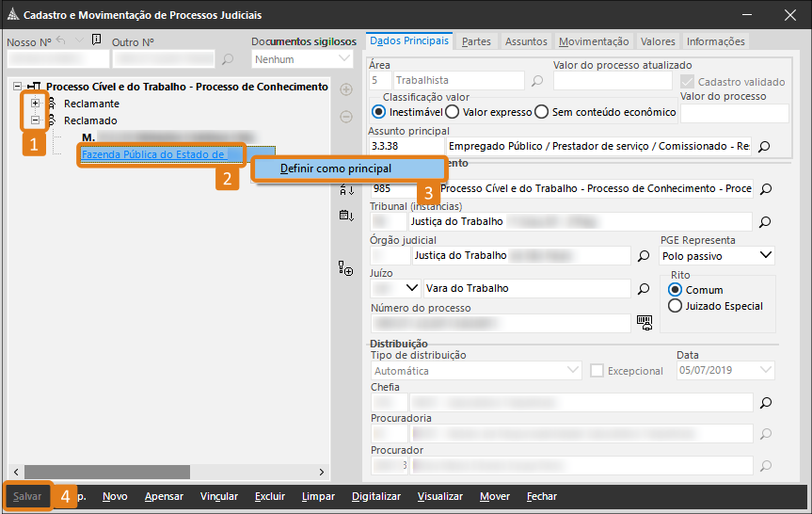812x514 pixels.
Task: Click search icon beside Assunto principal field
Action: click(764, 147)
